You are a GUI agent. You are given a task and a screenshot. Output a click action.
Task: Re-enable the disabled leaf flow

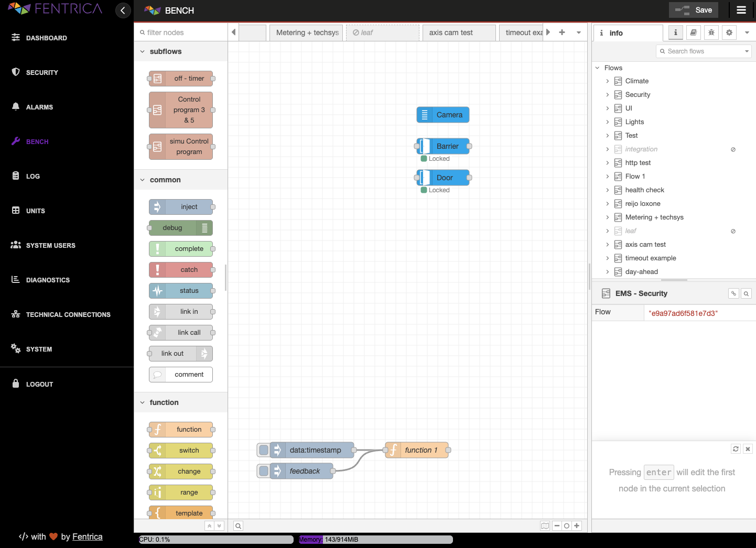pos(733,231)
